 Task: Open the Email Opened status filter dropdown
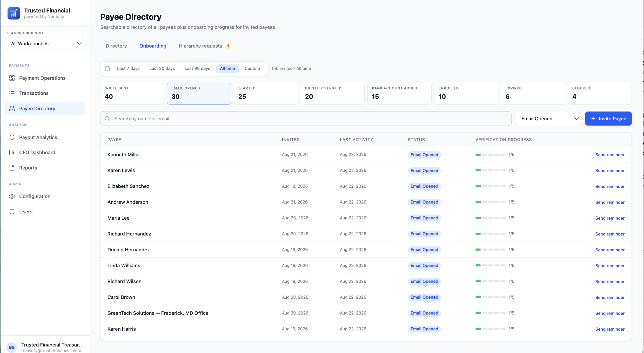pos(548,119)
